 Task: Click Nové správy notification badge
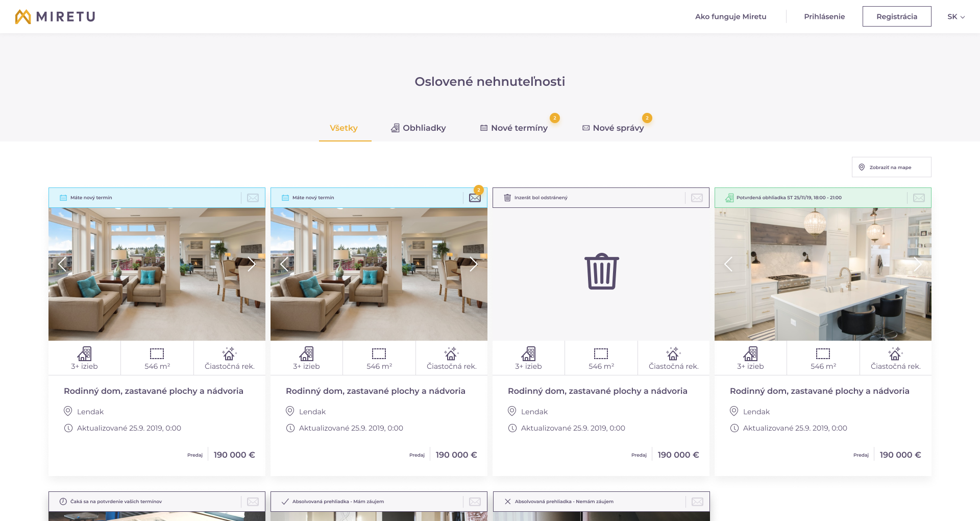pos(647,118)
